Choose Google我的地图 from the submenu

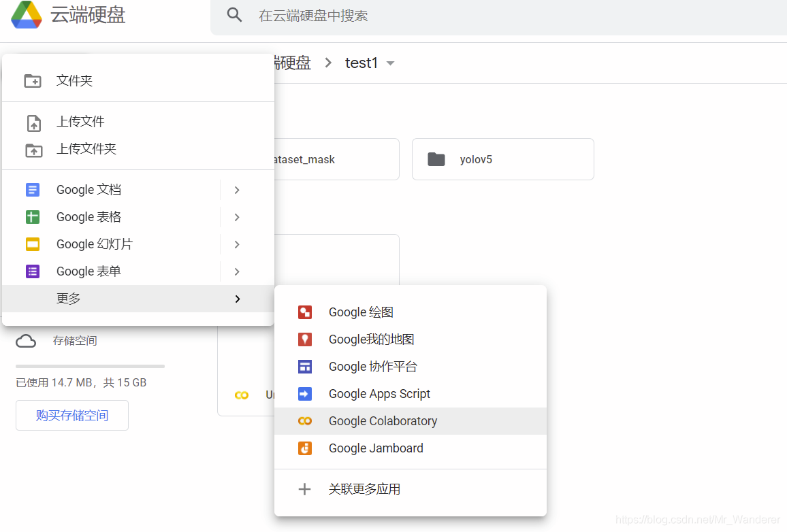pyautogui.click(x=410, y=339)
